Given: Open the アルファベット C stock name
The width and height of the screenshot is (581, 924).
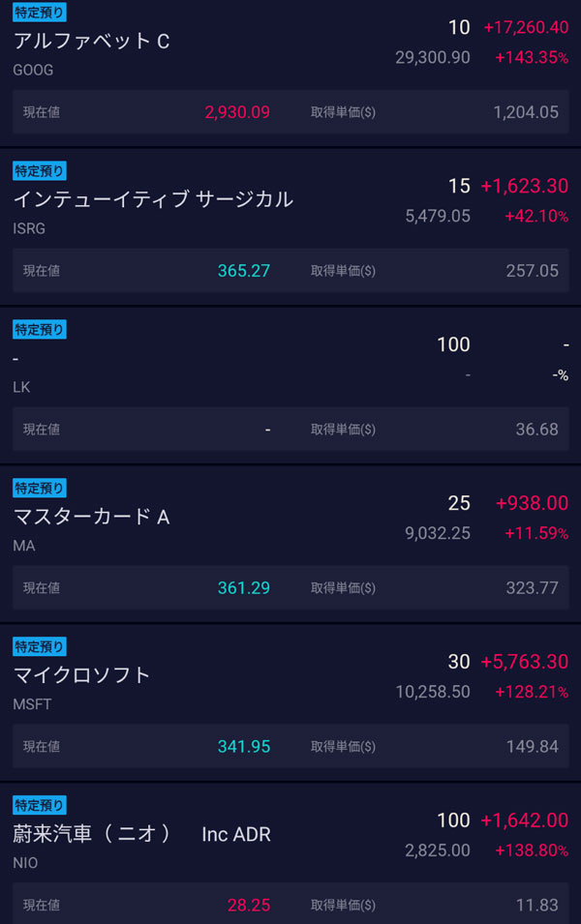Looking at the screenshot, I should pos(91,41).
